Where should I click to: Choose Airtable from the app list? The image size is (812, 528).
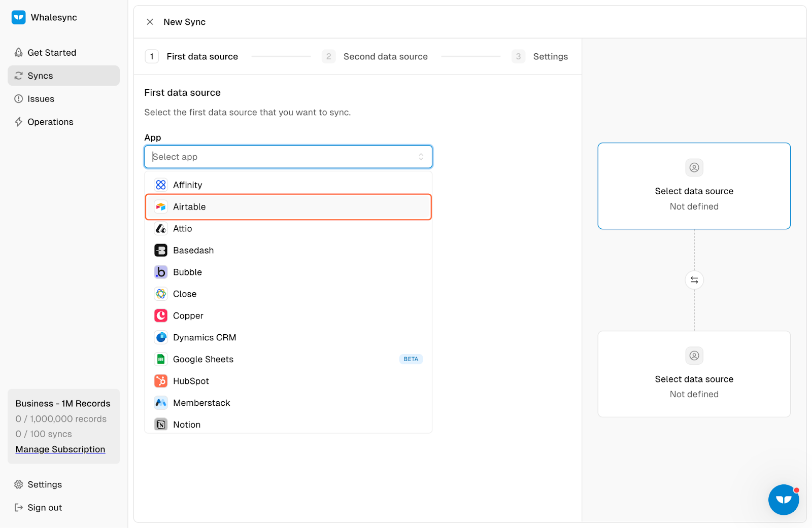click(x=288, y=207)
